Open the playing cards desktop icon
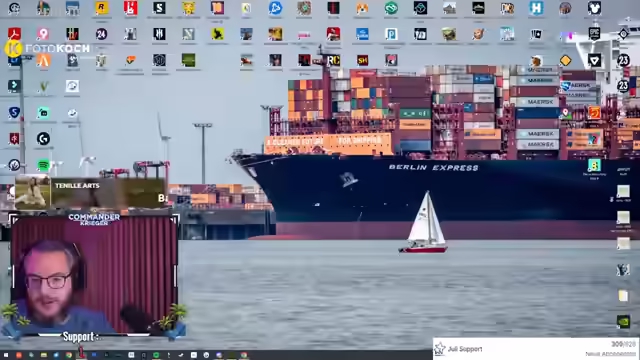Viewport: 640px width, 360px height. 536,34
